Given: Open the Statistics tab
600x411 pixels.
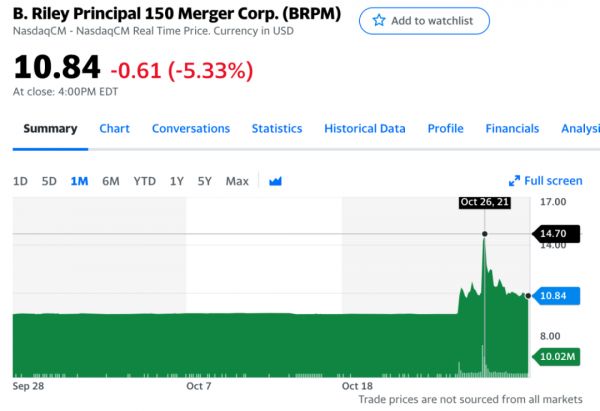Looking at the screenshot, I should click(277, 129).
